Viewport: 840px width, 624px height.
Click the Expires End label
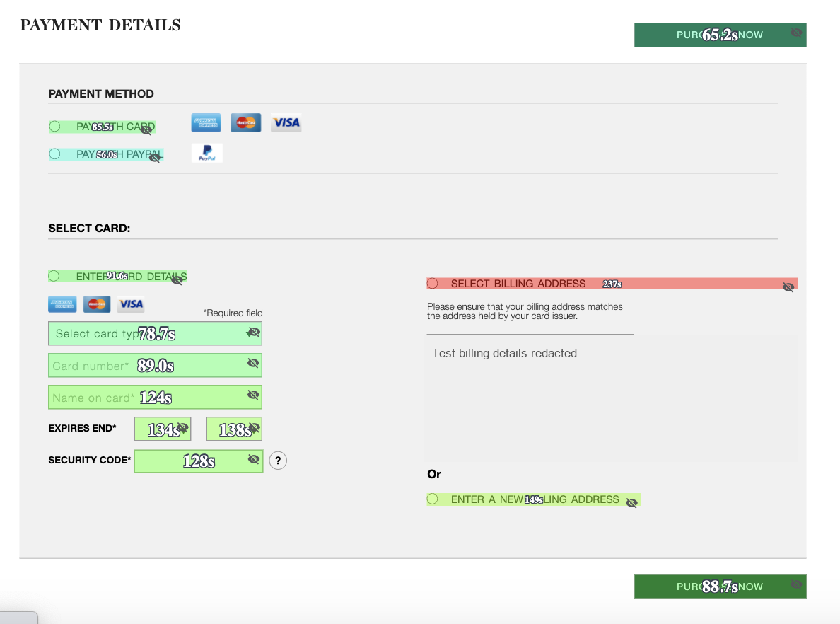82,428
